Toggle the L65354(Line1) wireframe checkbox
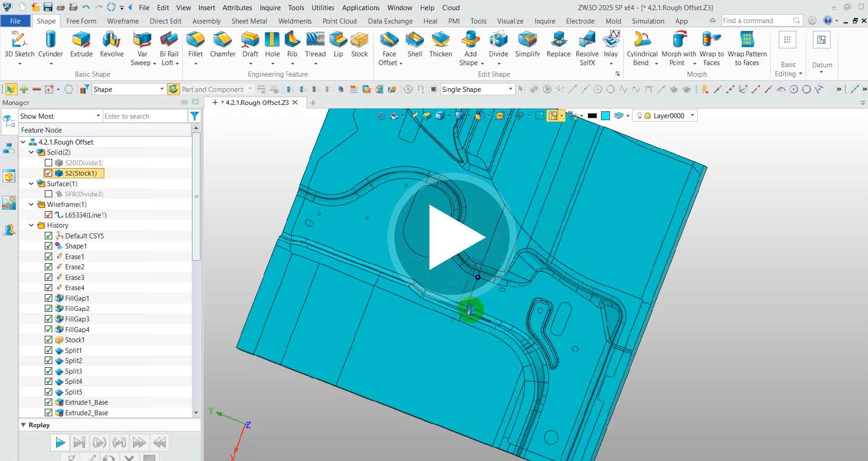Viewport: 868px width, 461px height. pyautogui.click(x=48, y=215)
